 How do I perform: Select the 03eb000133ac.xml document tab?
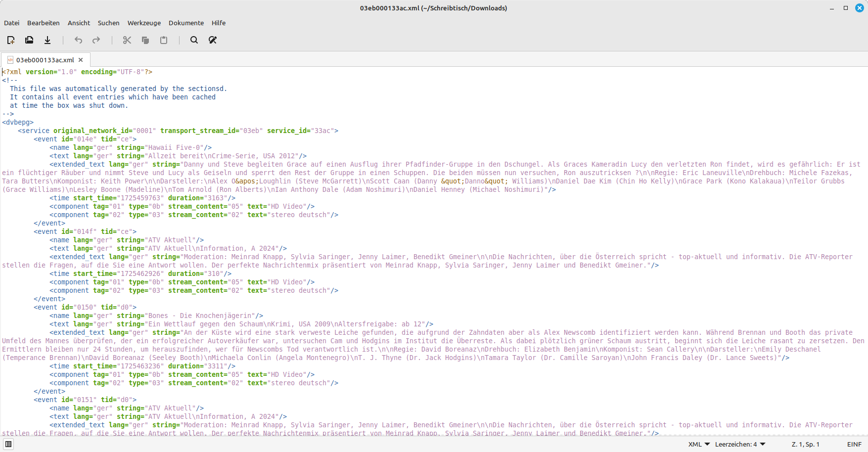point(45,60)
